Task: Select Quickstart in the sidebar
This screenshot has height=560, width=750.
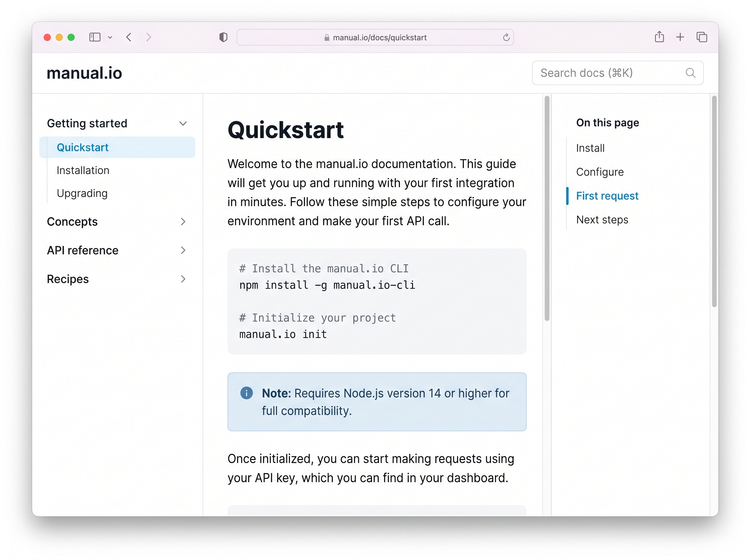Action: click(117, 147)
